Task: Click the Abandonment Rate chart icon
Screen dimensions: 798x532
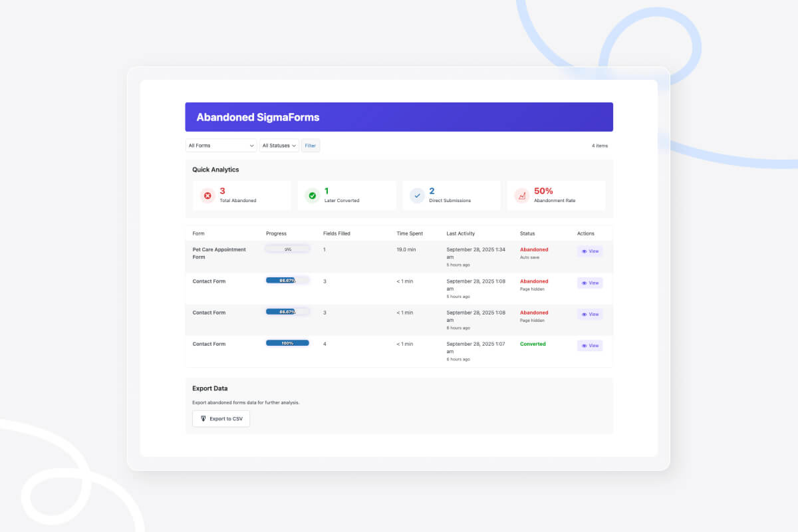Action: coord(522,196)
